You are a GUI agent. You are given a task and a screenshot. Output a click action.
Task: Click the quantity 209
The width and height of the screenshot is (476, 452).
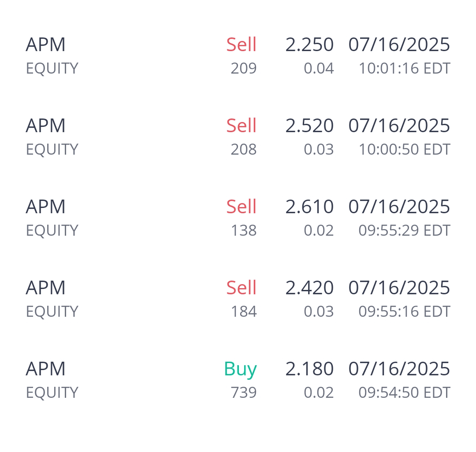(243, 68)
